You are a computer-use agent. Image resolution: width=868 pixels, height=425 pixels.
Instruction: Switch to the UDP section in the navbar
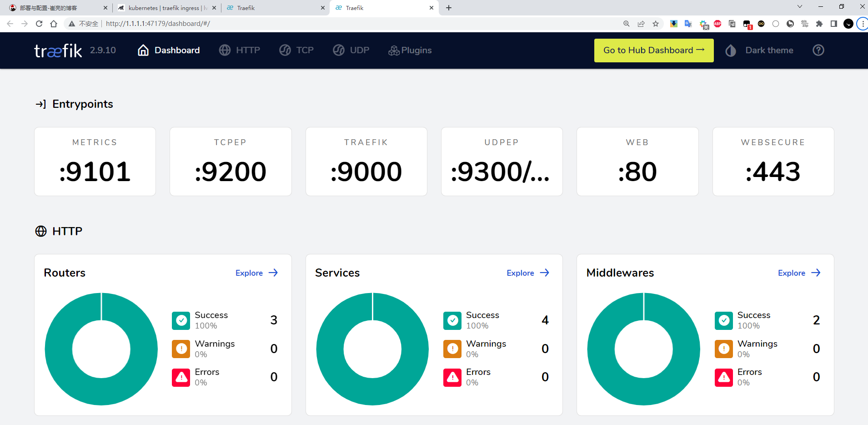click(351, 50)
